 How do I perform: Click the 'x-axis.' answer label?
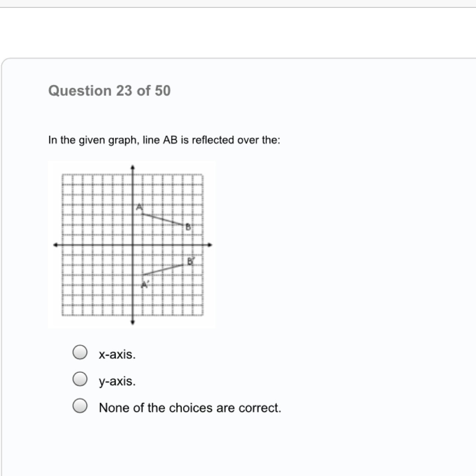pyautogui.click(x=117, y=355)
